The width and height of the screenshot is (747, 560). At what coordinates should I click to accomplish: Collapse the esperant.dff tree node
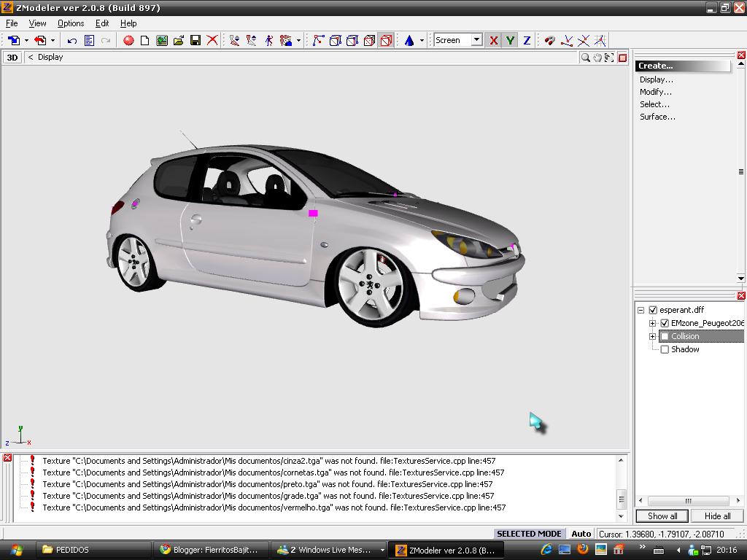[641, 310]
